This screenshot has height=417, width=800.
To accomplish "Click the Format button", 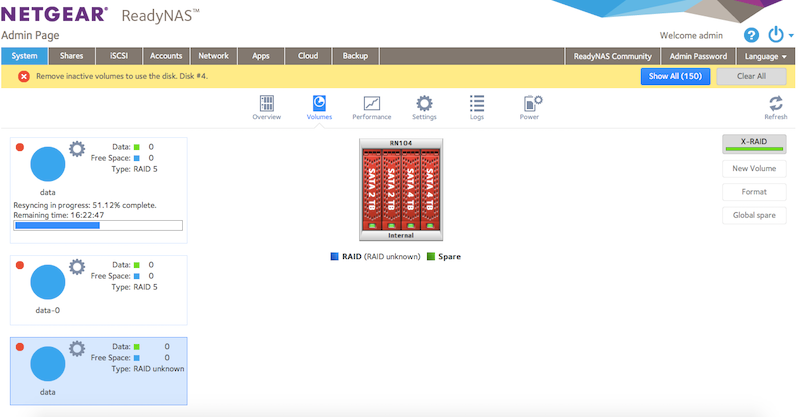I will pyautogui.click(x=754, y=192).
